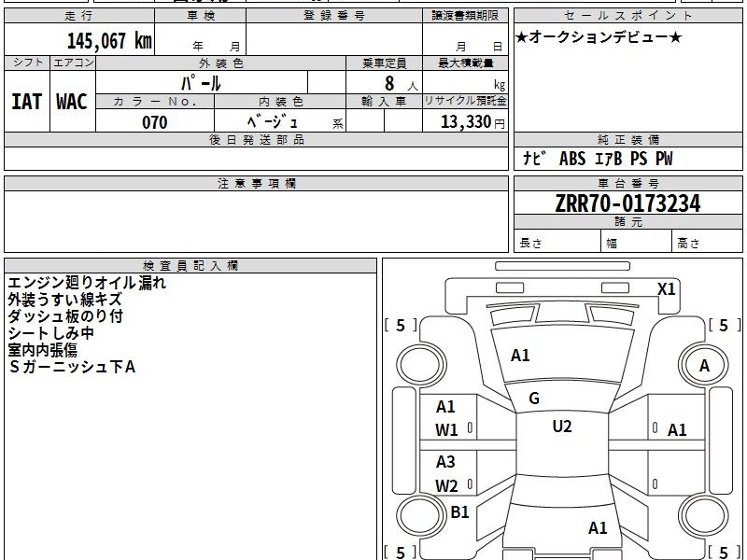Click chassis number ZRR70-0173234
747x560 pixels.
click(627, 203)
